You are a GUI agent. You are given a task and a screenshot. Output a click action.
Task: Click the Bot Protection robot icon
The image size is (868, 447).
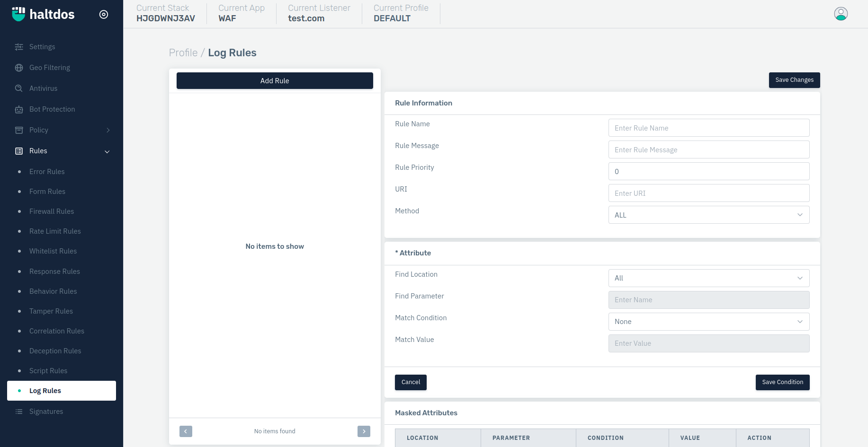point(19,109)
